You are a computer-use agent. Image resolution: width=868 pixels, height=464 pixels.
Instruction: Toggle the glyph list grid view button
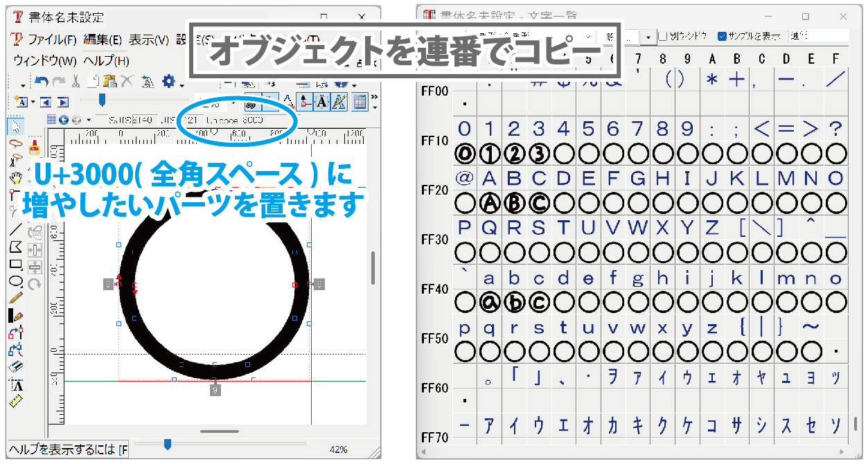[359, 102]
